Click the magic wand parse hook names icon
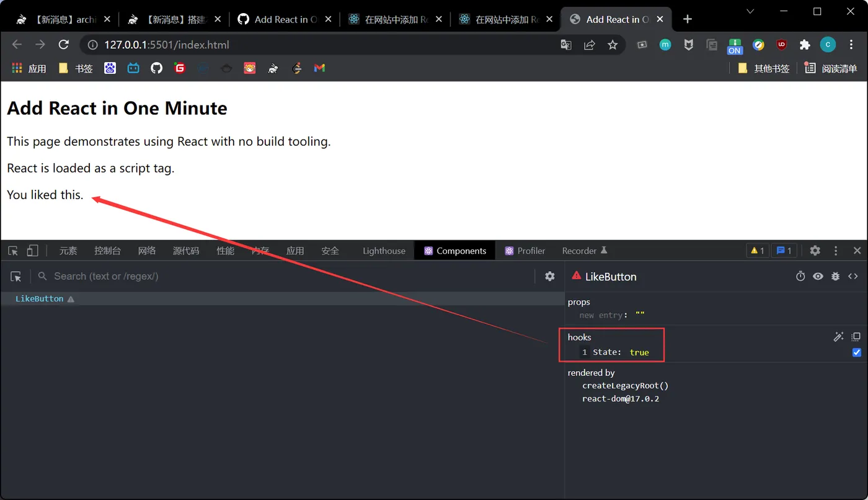Screen dimensions: 868x500 click(838, 337)
